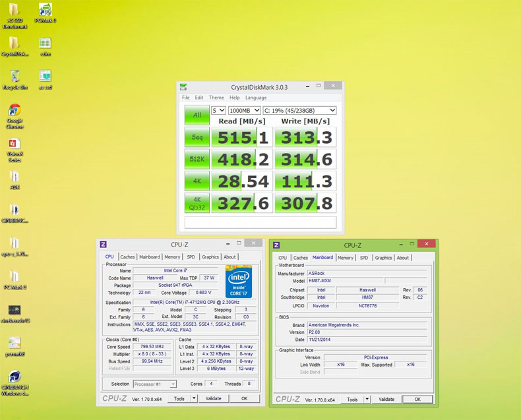
Task: Expand the drive selector showing C: 19%
Action: tap(299, 111)
